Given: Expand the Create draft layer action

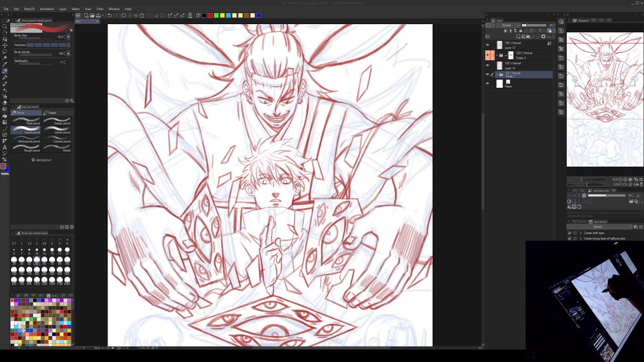Looking at the screenshot, I should coord(581,233).
